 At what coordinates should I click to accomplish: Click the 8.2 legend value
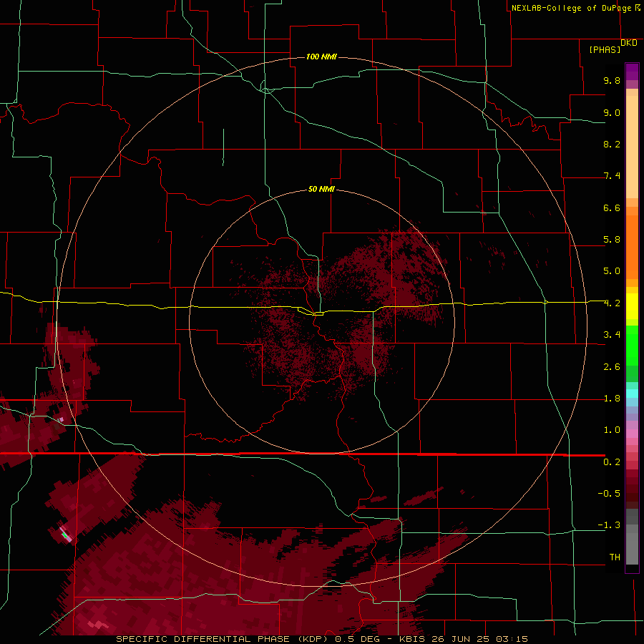(x=612, y=144)
